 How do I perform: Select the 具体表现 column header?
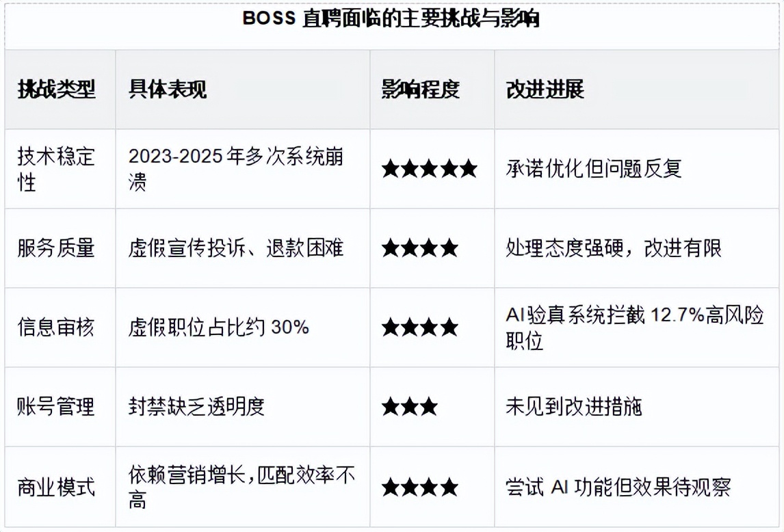click(x=168, y=90)
